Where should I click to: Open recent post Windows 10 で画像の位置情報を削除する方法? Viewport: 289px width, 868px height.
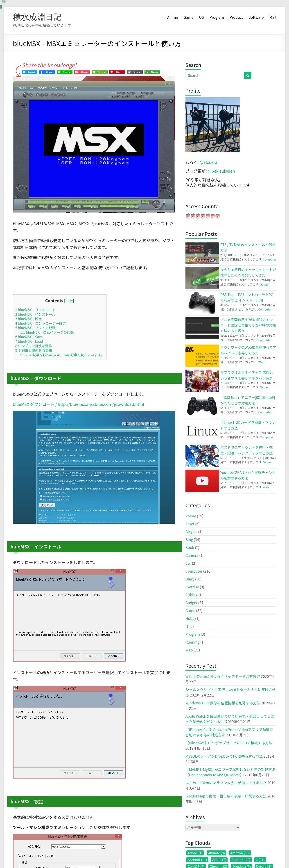point(223,703)
